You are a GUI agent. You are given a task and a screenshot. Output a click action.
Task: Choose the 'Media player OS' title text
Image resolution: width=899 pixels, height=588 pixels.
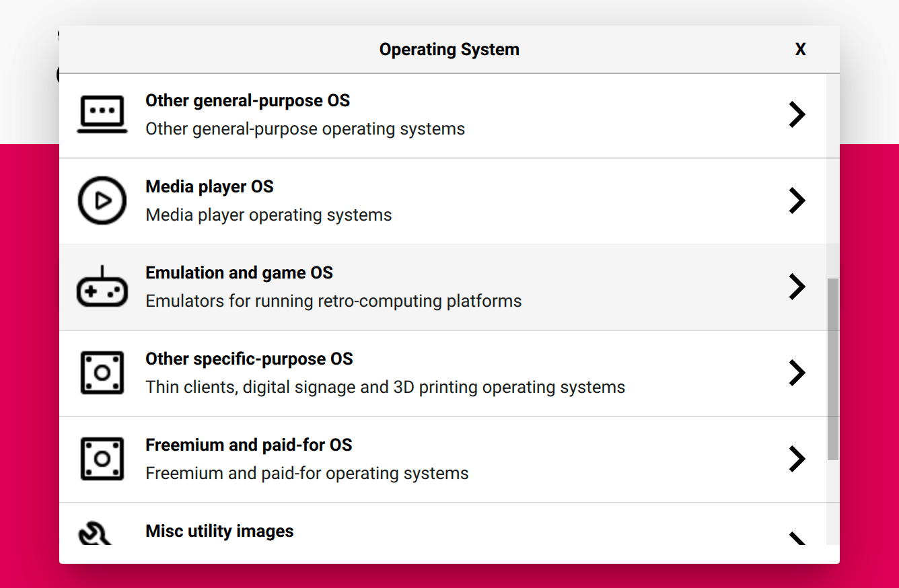209,187
